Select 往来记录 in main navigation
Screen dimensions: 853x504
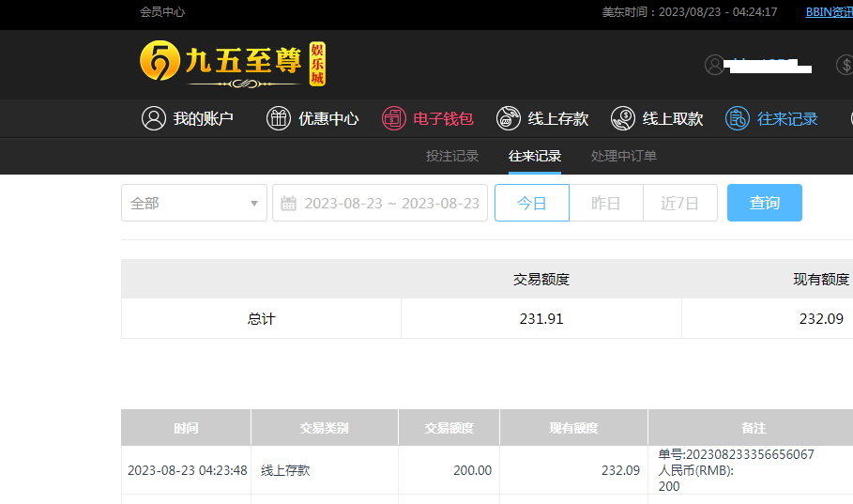(x=772, y=118)
